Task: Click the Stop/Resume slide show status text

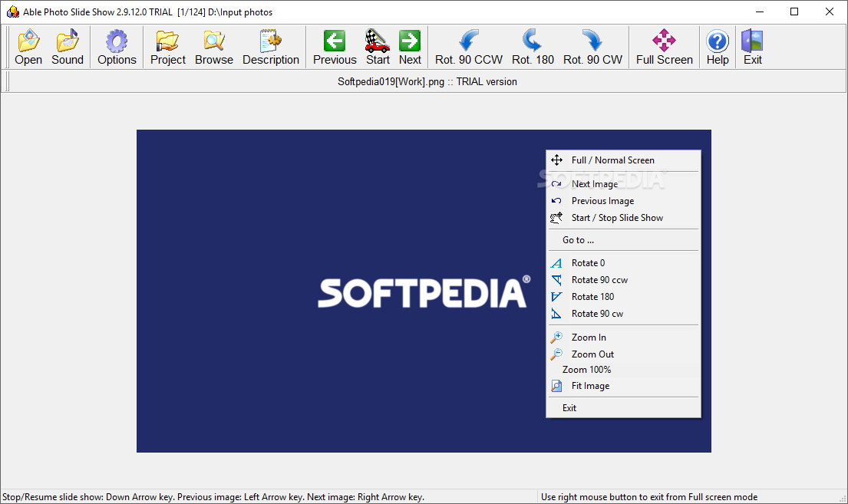Action: pos(213,497)
